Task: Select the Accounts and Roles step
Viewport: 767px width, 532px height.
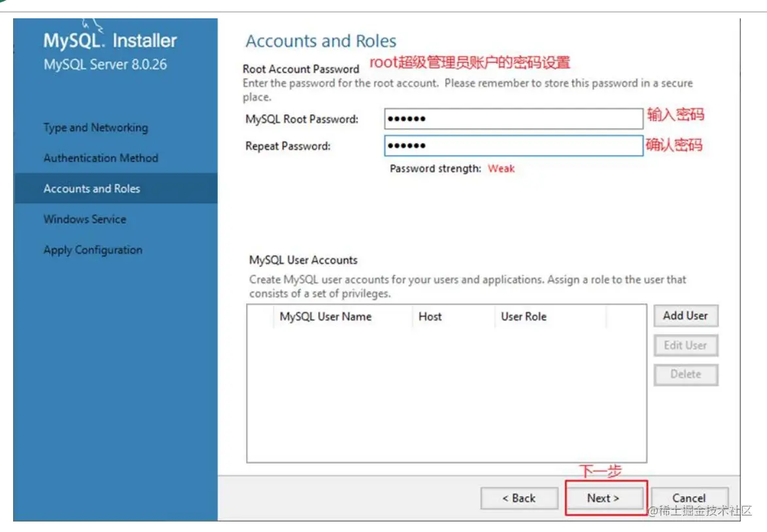Action: pyautogui.click(x=116, y=188)
